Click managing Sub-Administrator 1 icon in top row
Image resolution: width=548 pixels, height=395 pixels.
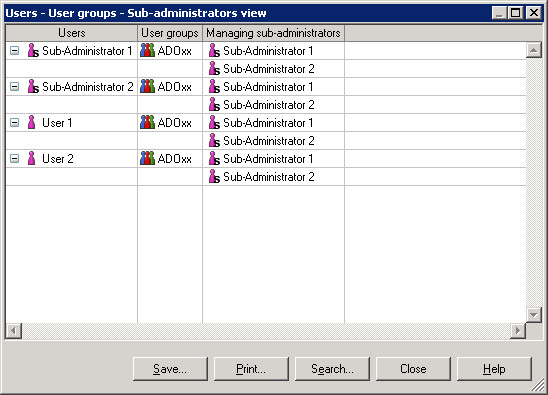coord(214,51)
